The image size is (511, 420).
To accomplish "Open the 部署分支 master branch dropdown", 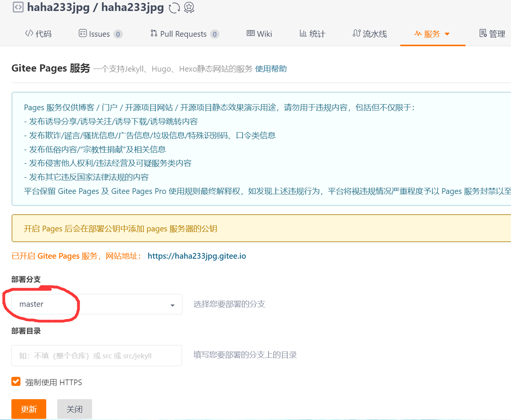I will (97, 304).
